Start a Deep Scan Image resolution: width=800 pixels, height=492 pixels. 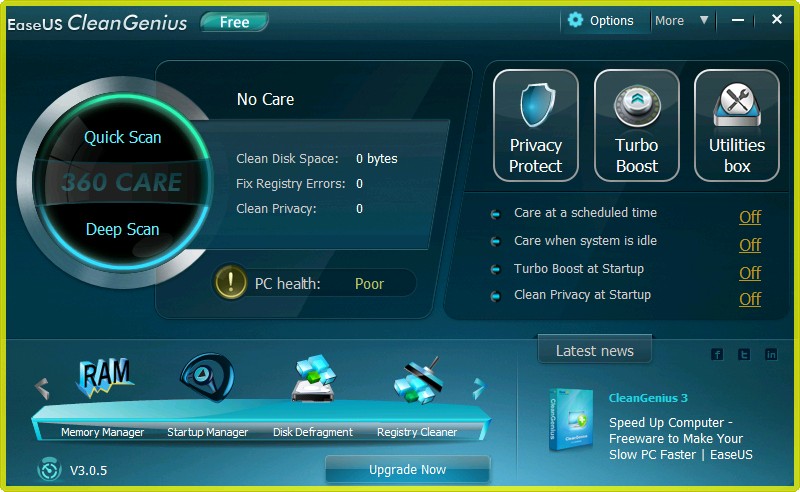pyautogui.click(x=122, y=229)
